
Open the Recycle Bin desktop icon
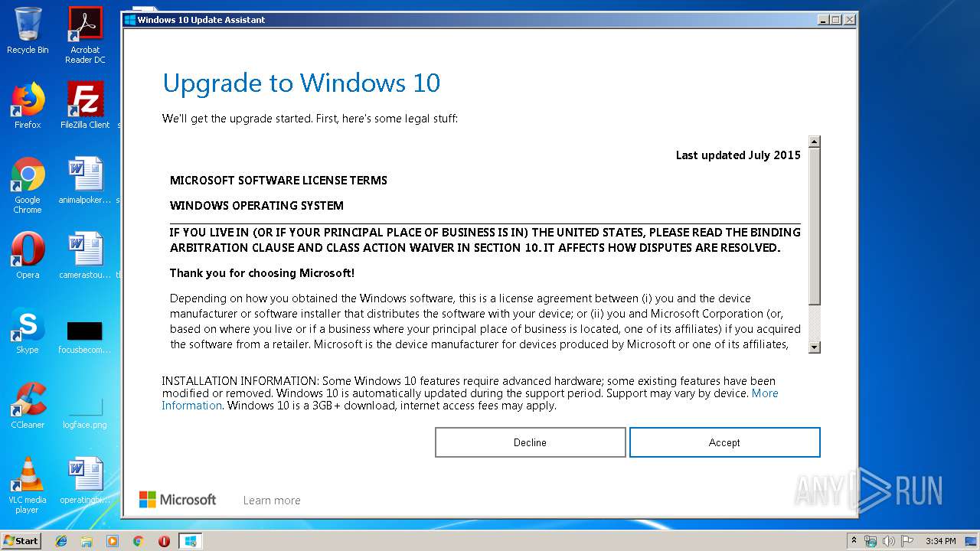tap(28, 31)
